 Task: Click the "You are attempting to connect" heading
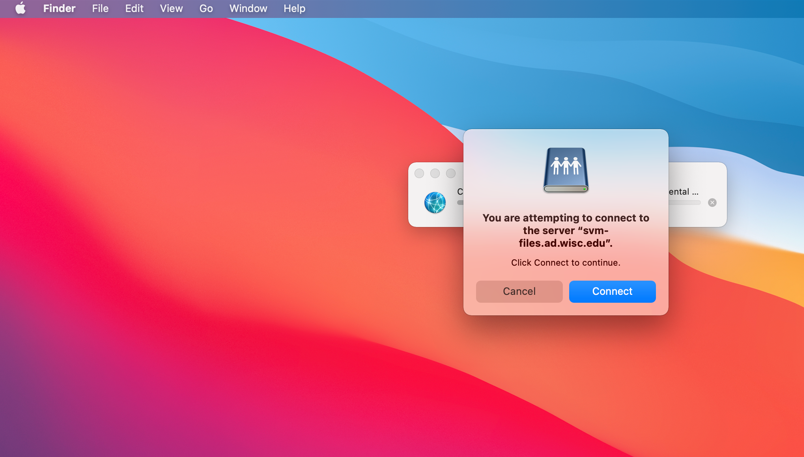point(565,230)
